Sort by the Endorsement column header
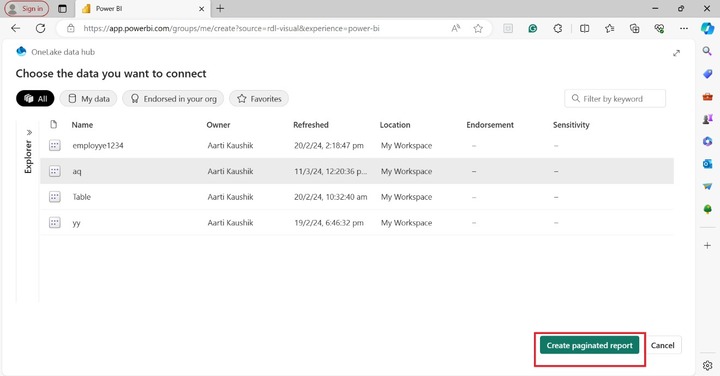 tap(490, 125)
